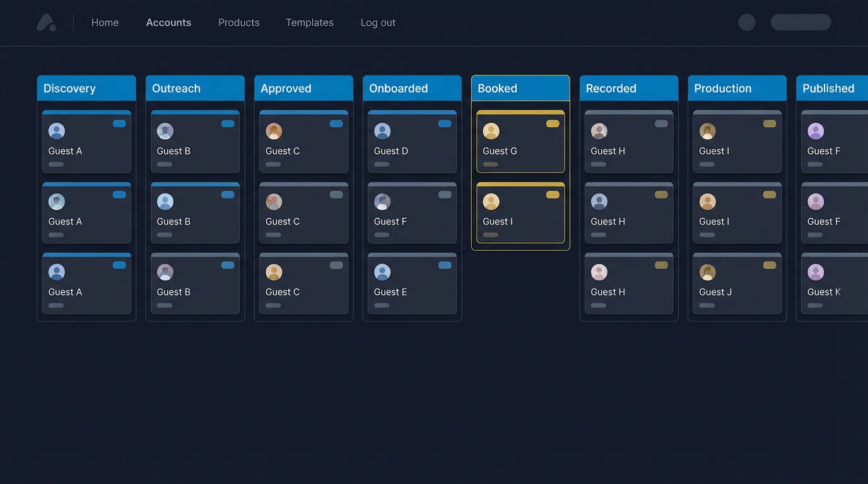Click the app logo in the top bar
Image resolution: width=868 pixels, height=484 pixels.
[x=46, y=23]
